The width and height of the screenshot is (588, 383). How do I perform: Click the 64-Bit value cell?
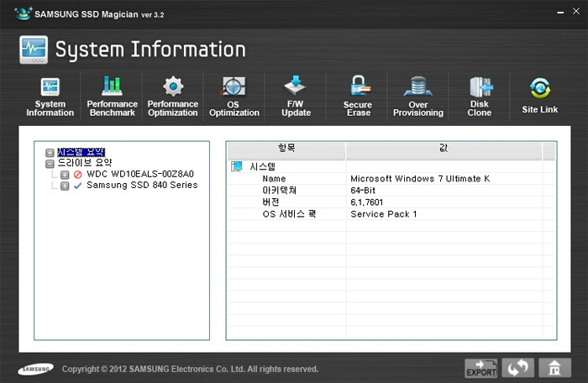(363, 191)
